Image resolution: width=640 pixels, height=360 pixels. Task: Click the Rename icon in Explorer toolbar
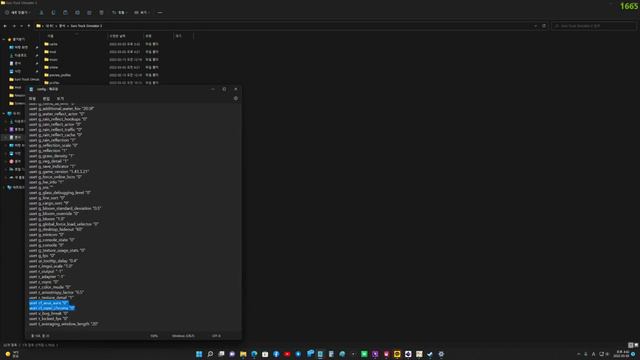pos(77,13)
